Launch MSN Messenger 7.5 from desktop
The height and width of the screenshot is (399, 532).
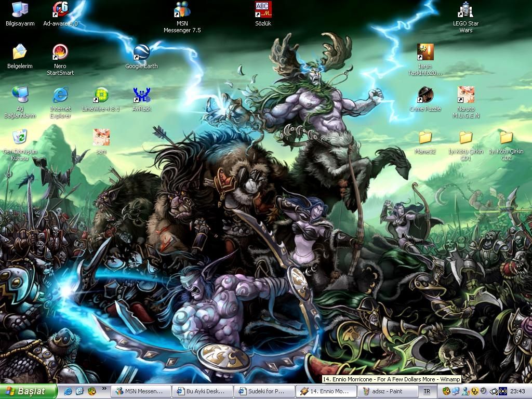(x=182, y=10)
